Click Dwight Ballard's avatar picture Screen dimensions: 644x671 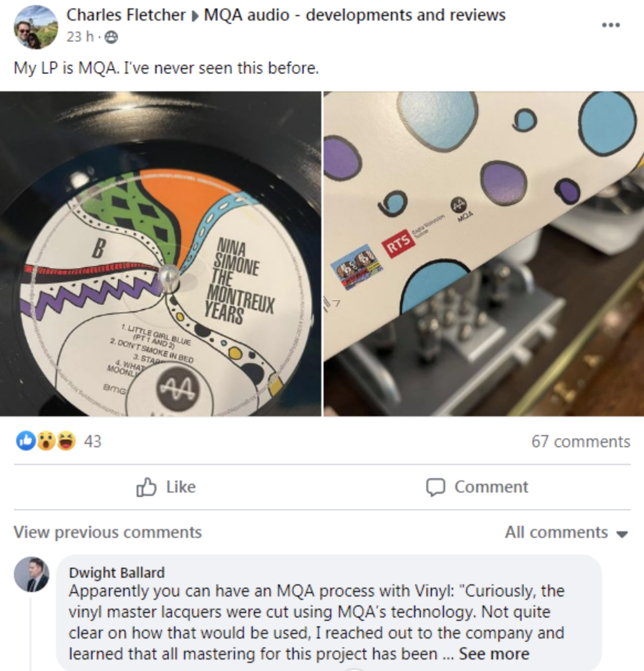pyautogui.click(x=31, y=574)
